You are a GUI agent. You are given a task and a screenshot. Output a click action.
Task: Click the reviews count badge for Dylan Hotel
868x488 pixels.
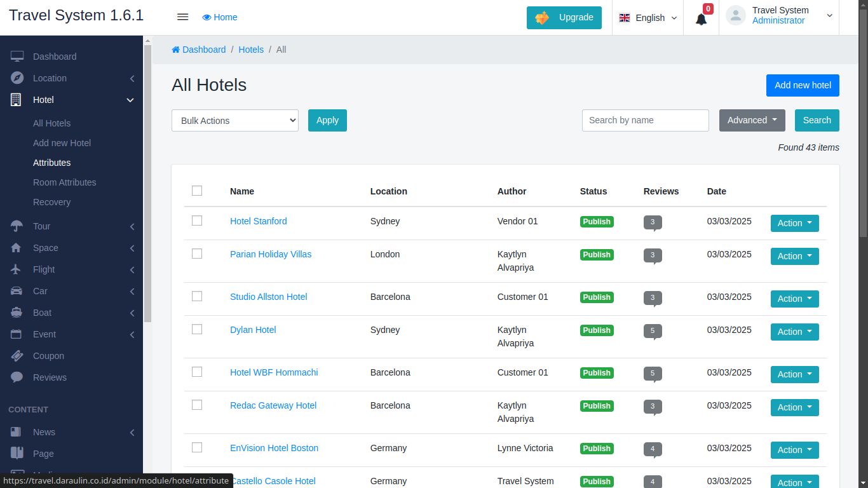(x=653, y=331)
